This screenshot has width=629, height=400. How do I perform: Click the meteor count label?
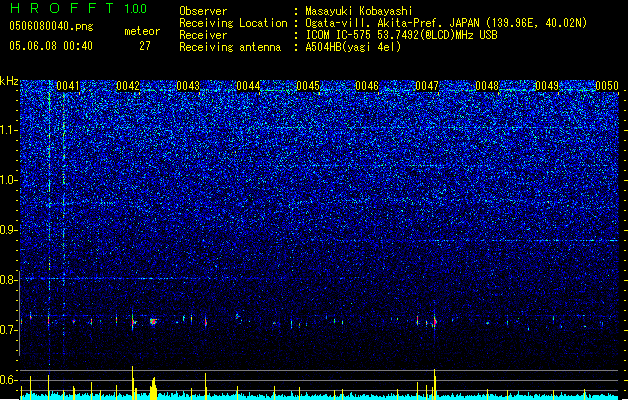142,31
